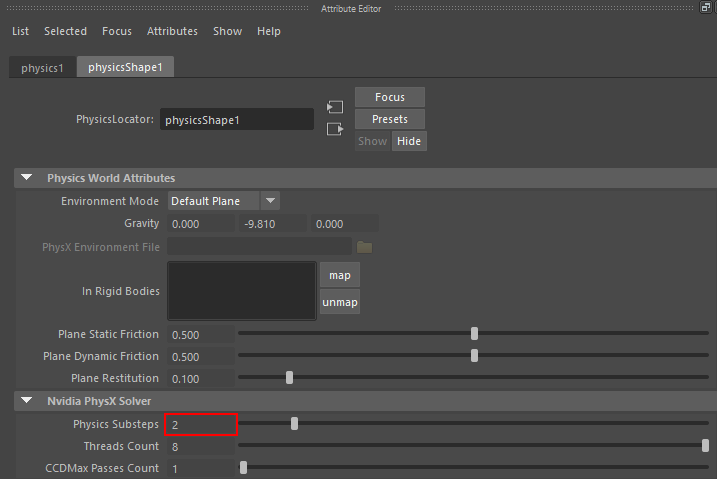Click Plane Dynamic Friction value field
This screenshot has height=479, width=717.
coord(201,356)
